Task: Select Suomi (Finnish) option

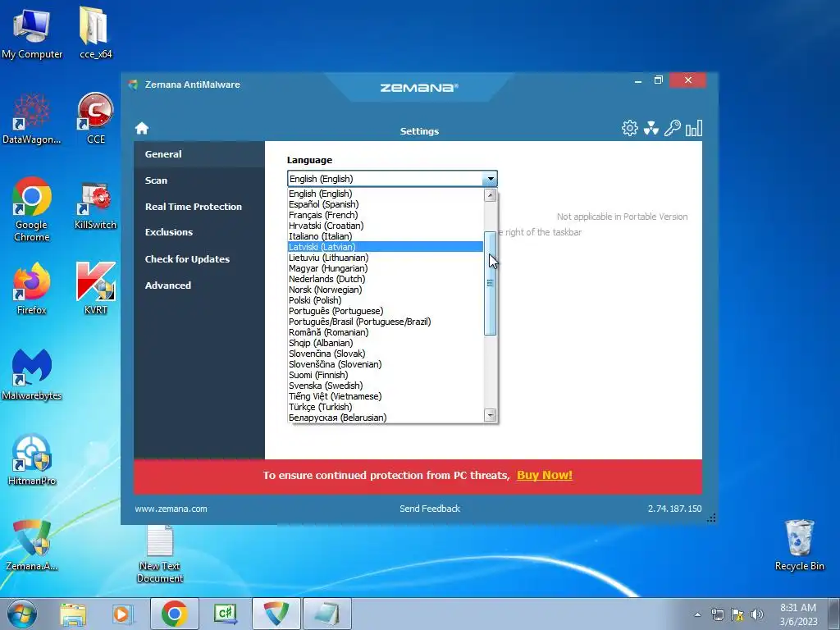Action: point(386,375)
